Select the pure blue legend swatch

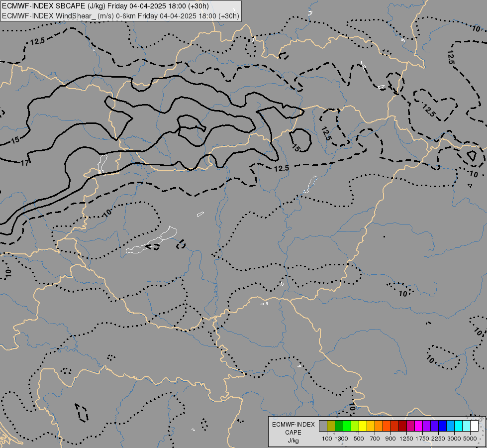443,426
